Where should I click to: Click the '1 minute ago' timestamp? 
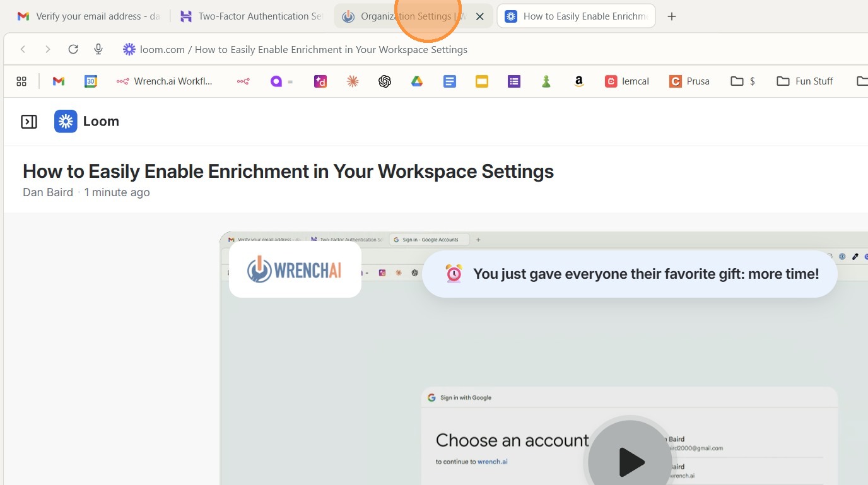[117, 192]
